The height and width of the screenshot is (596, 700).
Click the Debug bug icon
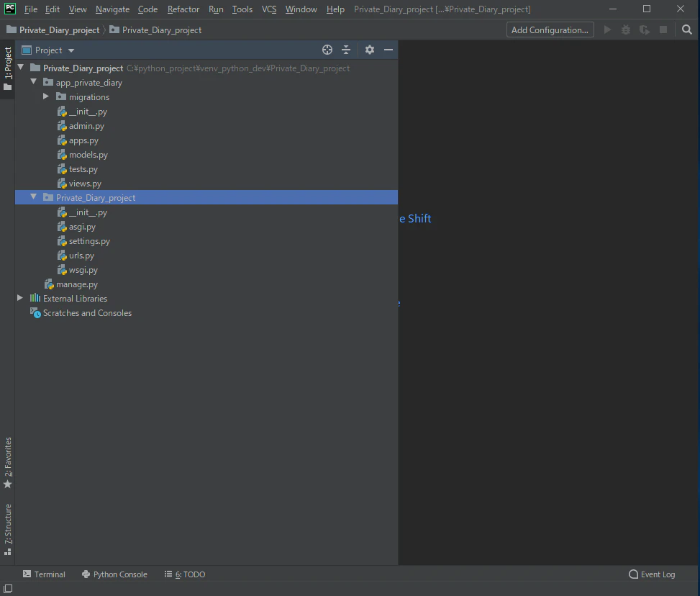coord(626,30)
